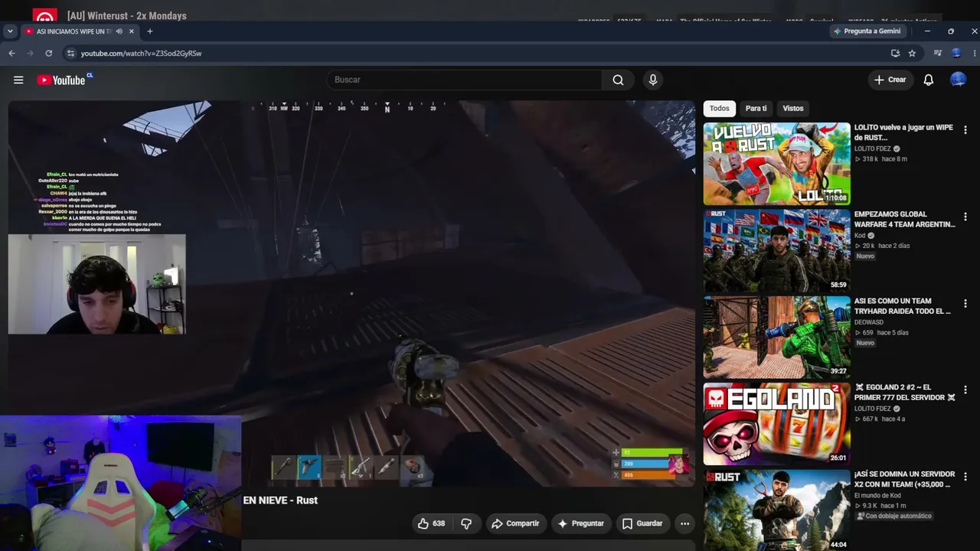
Task: Focus the YouTube Buscar search field
Action: coord(464,80)
